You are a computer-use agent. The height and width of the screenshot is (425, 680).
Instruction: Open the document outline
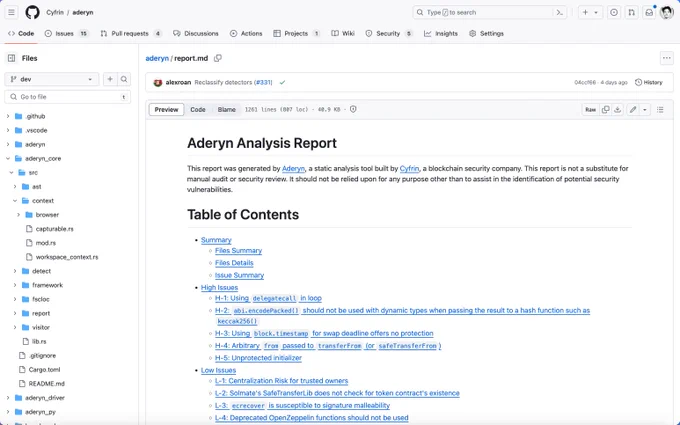click(660, 110)
